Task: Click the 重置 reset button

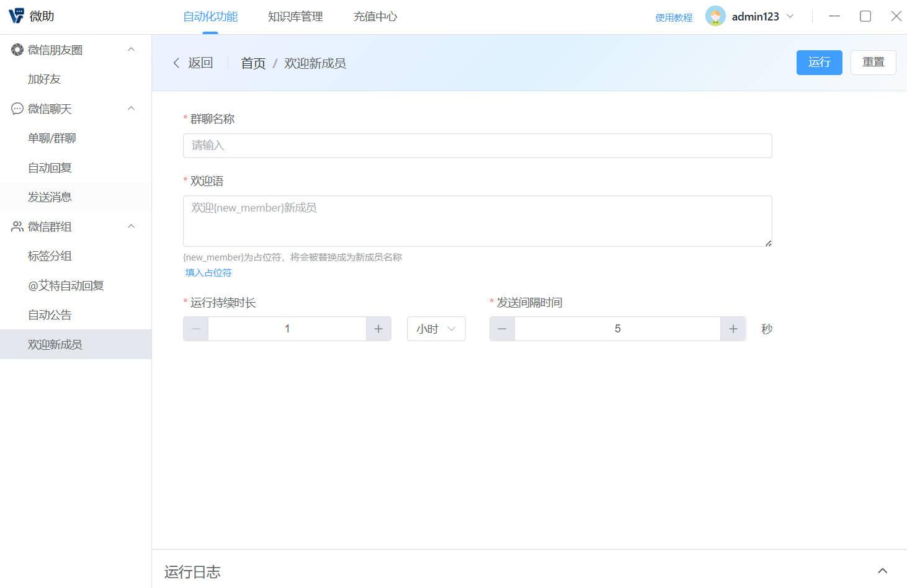Action: (873, 62)
